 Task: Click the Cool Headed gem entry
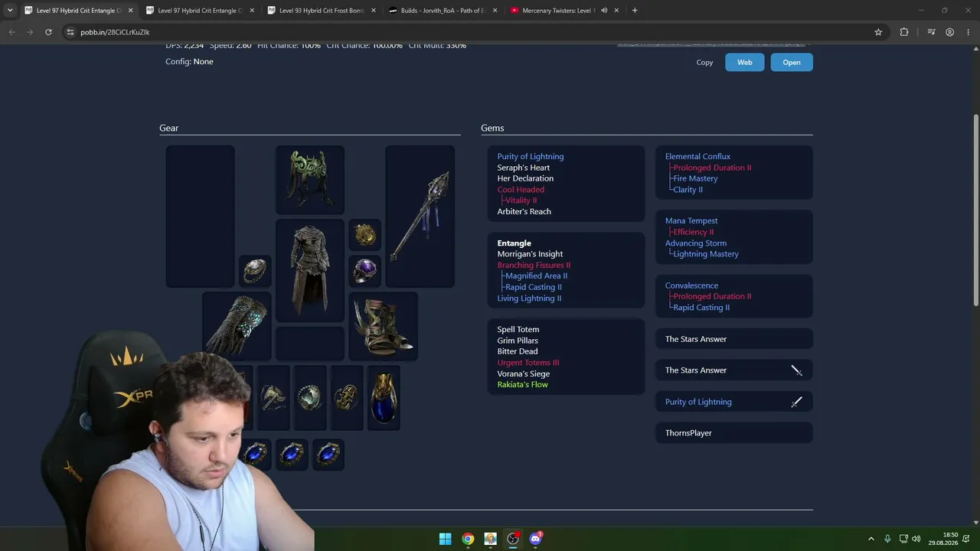click(521, 190)
